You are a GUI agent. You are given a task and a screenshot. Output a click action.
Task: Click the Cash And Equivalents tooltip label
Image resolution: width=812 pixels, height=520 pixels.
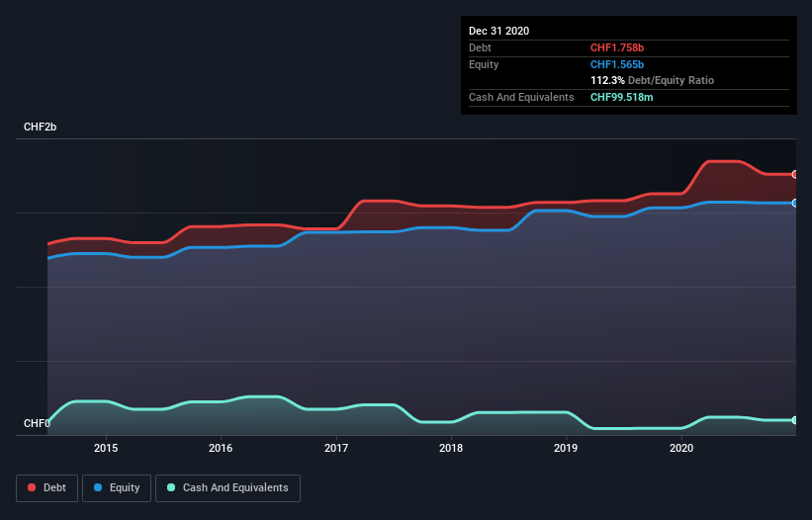point(521,97)
